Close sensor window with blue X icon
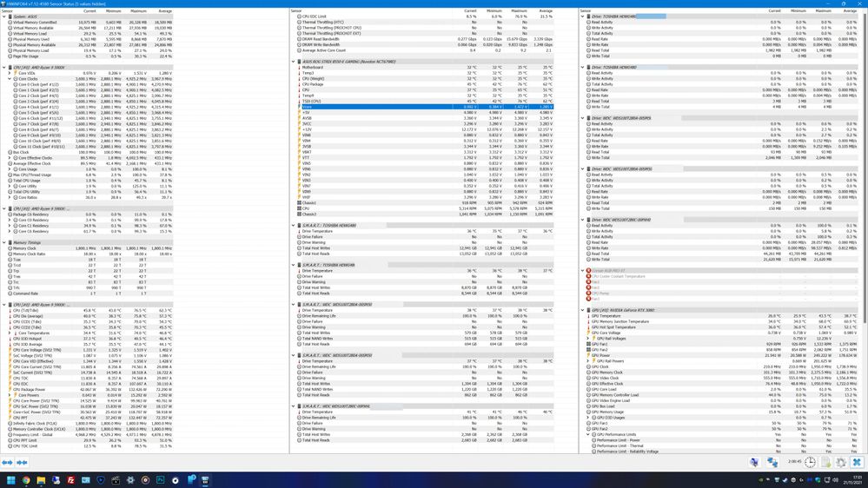This screenshot has height=488, width=868. click(857, 462)
